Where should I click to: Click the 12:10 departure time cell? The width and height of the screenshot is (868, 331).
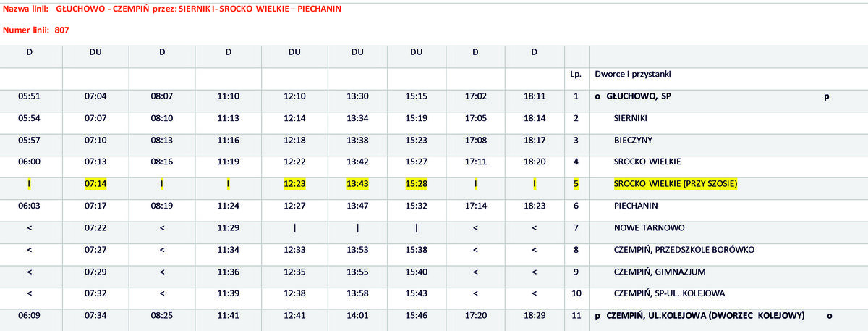click(x=294, y=96)
